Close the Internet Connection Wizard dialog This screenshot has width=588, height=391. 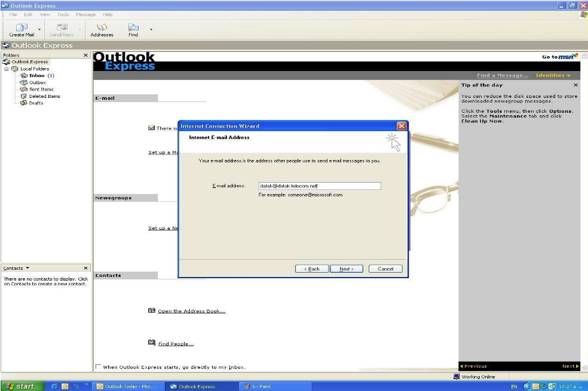[x=402, y=126]
